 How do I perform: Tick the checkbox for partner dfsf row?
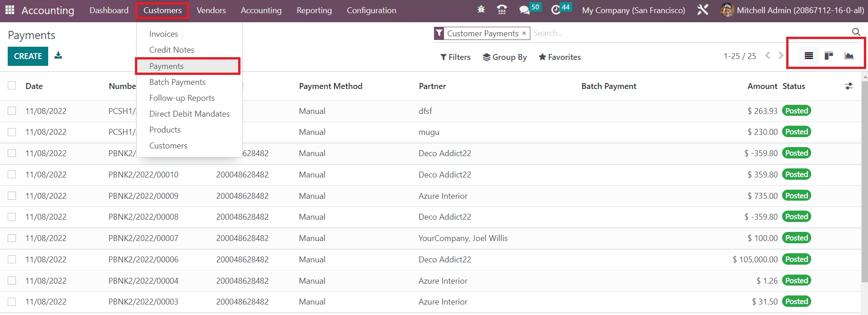point(12,111)
